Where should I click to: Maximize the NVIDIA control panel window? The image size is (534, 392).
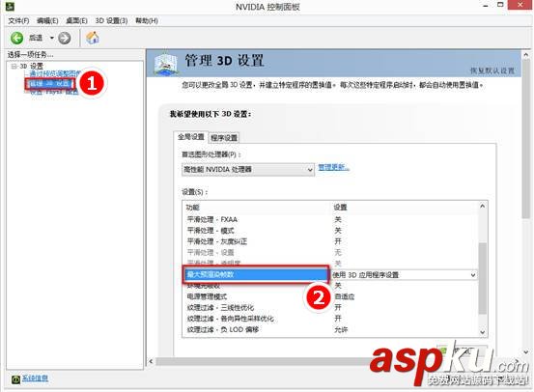click(500, 5)
